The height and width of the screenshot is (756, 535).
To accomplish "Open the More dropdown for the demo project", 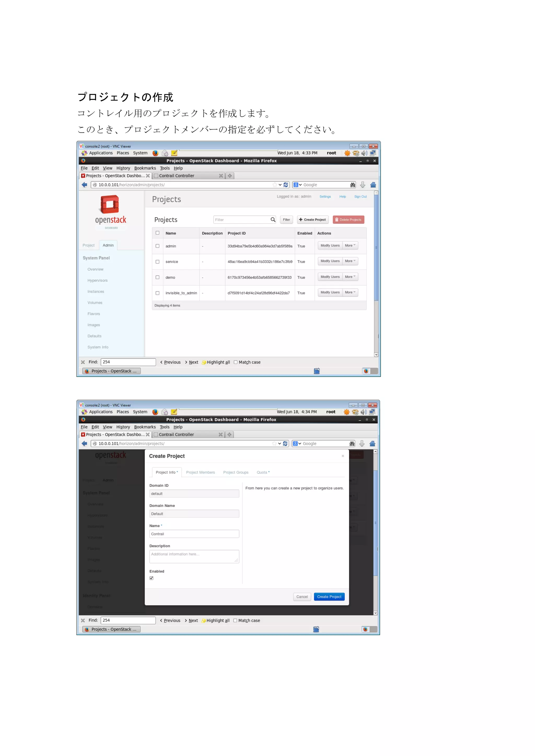I will point(350,277).
